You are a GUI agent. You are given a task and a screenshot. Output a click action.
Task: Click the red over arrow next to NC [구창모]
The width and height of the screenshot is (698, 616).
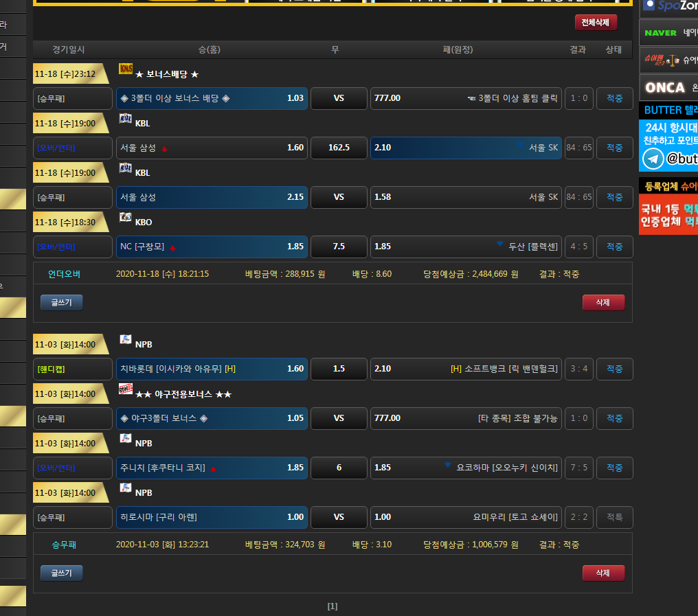(x=172, y=247)
